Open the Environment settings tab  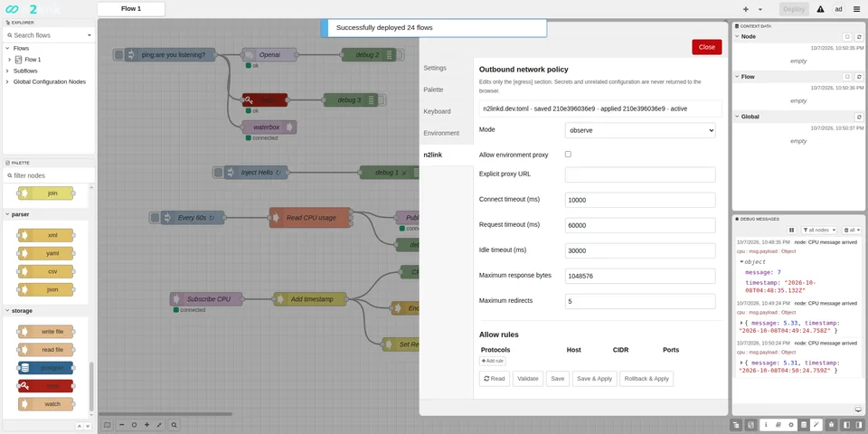pos(446,134)
